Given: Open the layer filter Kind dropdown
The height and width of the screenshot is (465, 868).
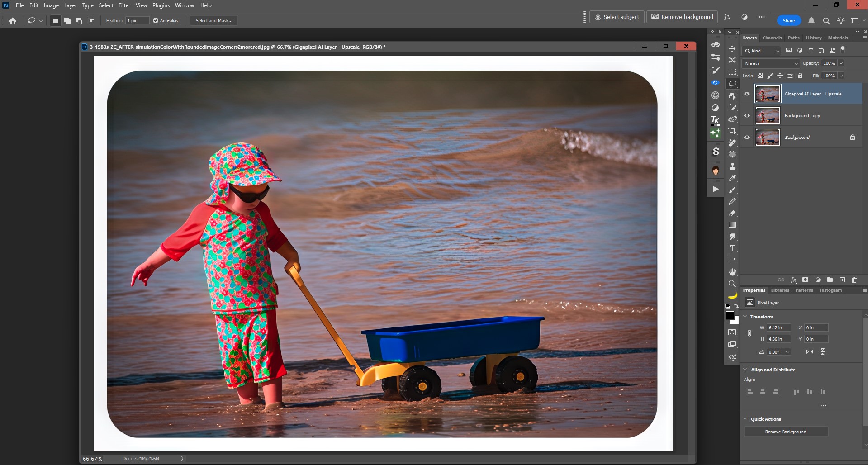Looking at the screenshot, I should pos(762,51).
